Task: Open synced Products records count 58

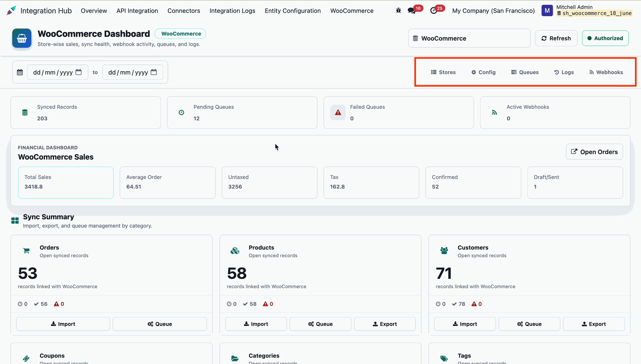Action: (237, 274)
